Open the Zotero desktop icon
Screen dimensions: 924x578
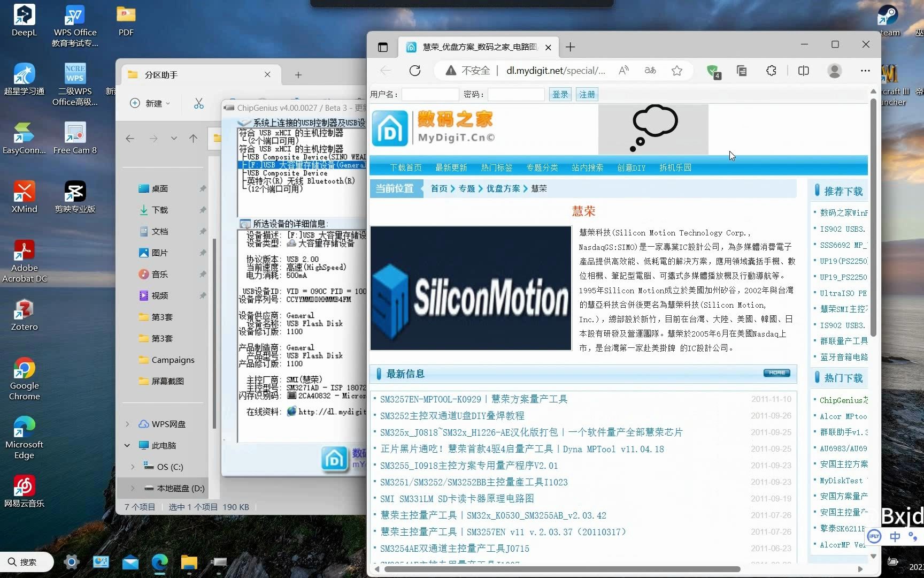pyautogui.click(x=24, y=315)
